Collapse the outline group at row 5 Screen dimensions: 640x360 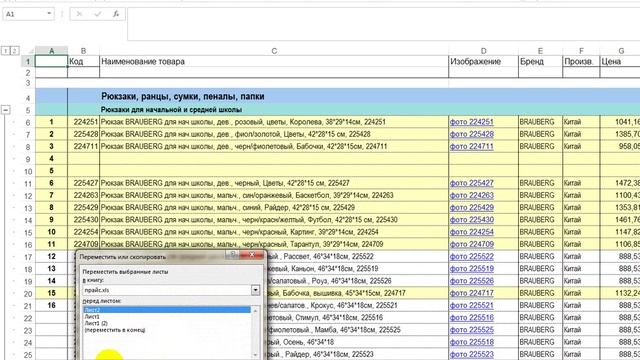point(5,109)
